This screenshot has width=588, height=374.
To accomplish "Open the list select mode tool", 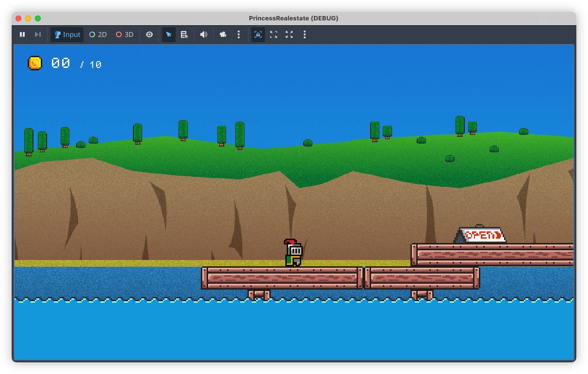I will (x=184, y=34).
